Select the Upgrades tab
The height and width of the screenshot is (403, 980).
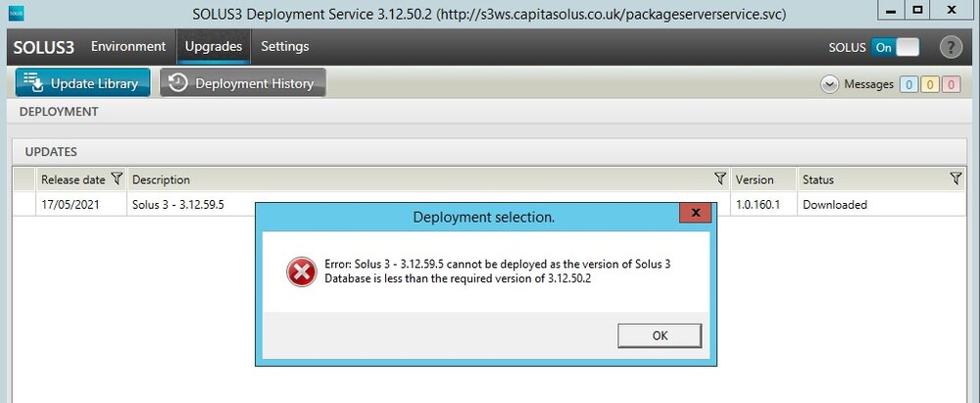pos(214,46)
